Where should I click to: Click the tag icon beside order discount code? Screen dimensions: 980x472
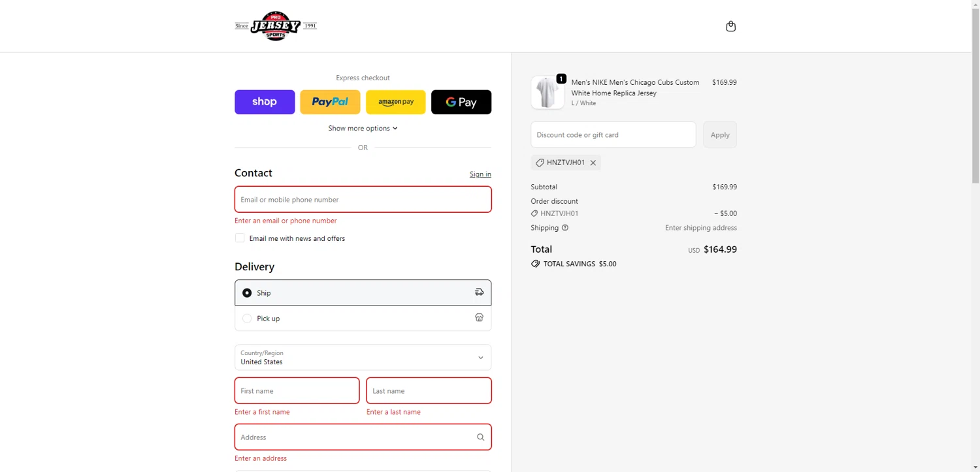[534, 213]
